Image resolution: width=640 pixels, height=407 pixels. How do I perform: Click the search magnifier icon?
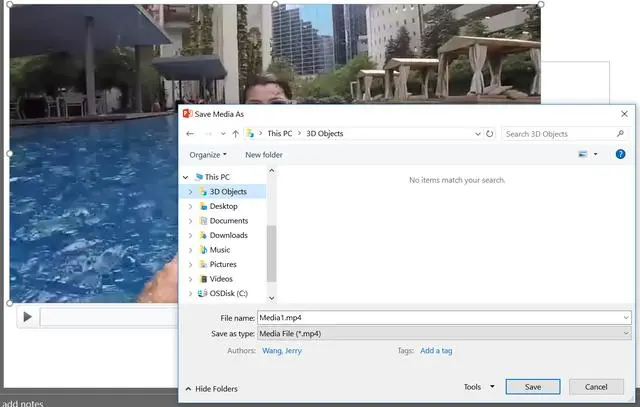tap(620, 133)
